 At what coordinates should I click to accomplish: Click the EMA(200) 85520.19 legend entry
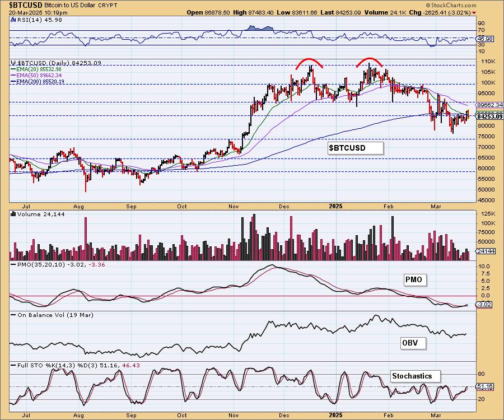[x=38, y=82]
